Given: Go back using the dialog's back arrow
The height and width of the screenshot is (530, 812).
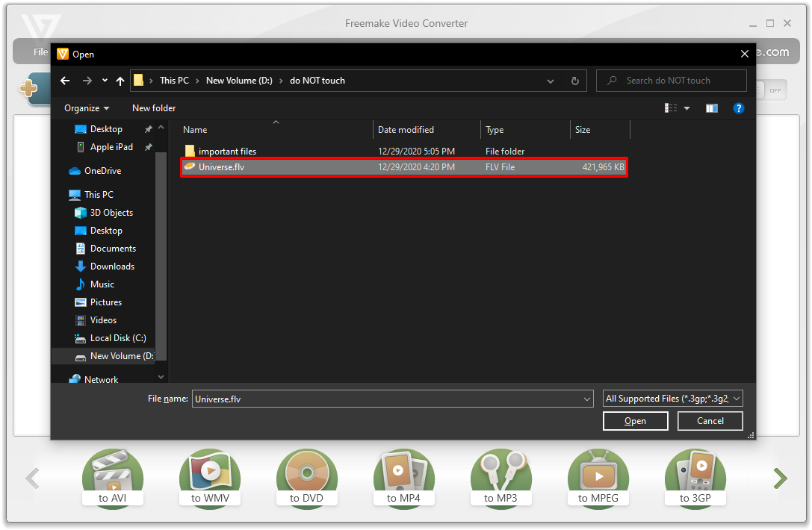Looking at the screenshot, I should [65, 81].
